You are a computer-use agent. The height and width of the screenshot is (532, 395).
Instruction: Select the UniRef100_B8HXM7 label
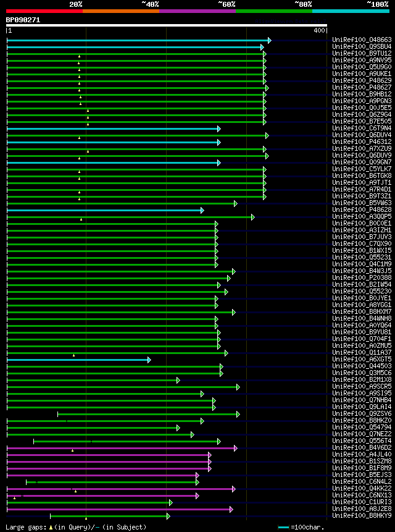pos(362,311)
